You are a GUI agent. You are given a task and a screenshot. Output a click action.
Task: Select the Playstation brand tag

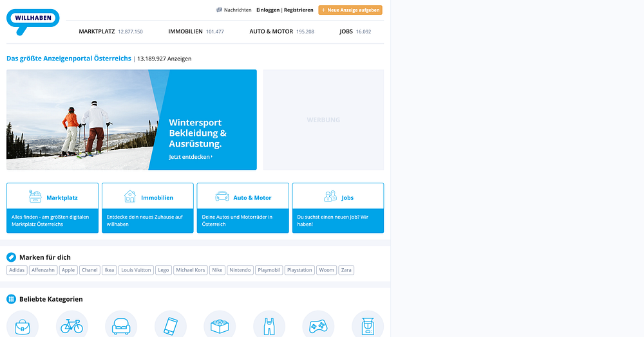(x=299, y=270)
